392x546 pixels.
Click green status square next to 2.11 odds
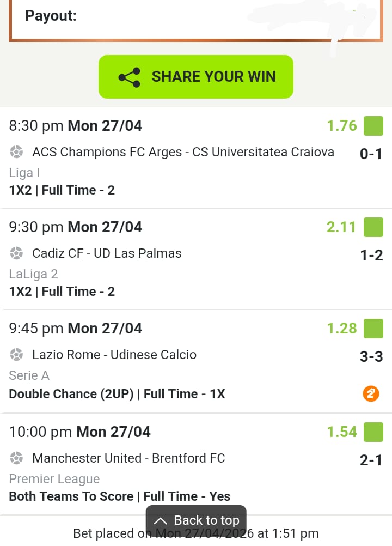pyautogui.click(x=373, y=227)
